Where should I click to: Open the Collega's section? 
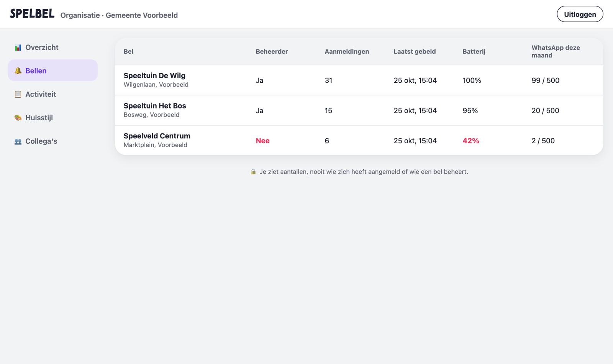(53, 141)
